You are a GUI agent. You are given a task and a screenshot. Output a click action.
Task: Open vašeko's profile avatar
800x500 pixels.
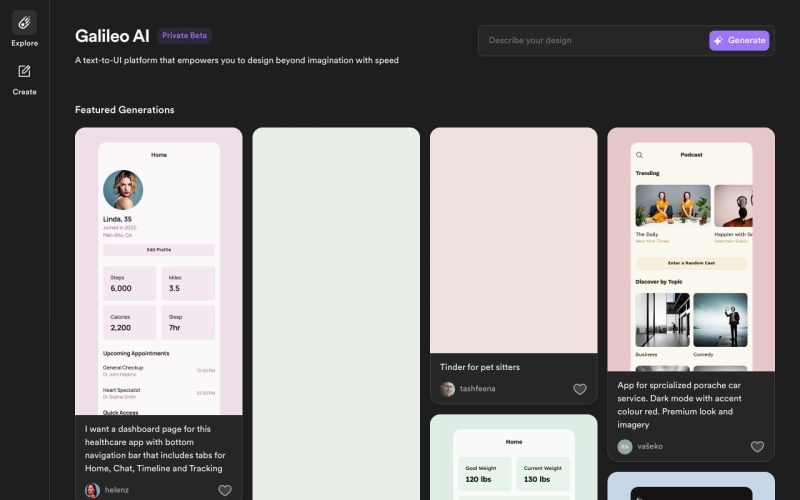click(x=625, y=446)
